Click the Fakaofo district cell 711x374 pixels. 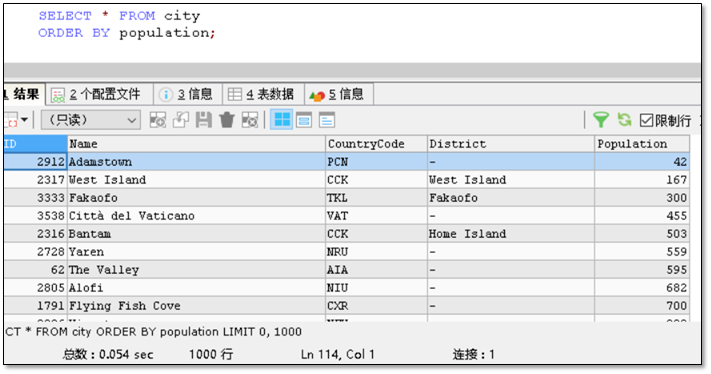point(511,198)
